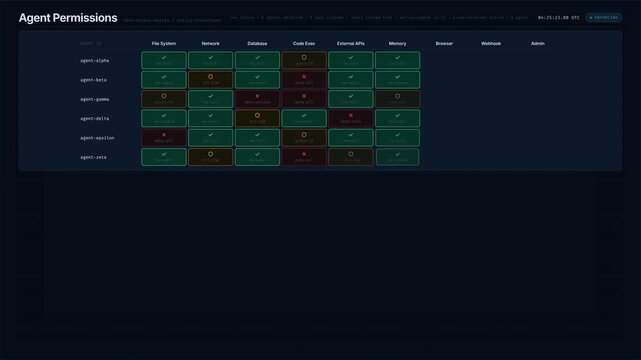Select the agent-epsilon row label
This screenshot has width=641, height=360.
point(97,138)
